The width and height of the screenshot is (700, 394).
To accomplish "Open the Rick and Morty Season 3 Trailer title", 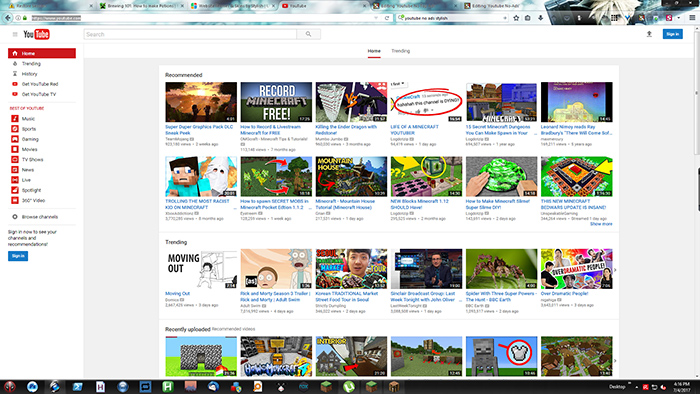I will point(275,297).
